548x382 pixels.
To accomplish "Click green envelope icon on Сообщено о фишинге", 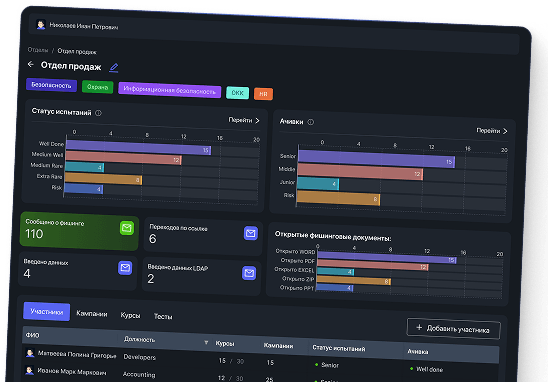I will click(127, 228).
